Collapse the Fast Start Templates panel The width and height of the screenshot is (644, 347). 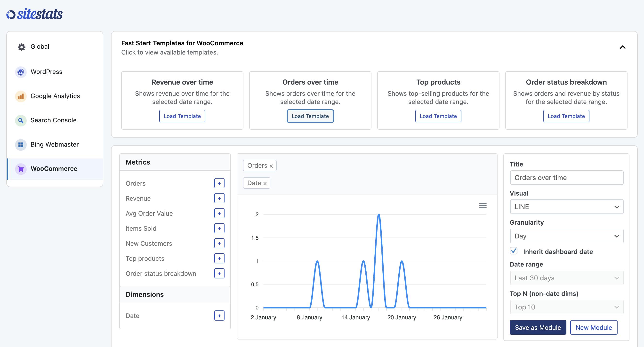pyautogui.click(x=622, y=47)
